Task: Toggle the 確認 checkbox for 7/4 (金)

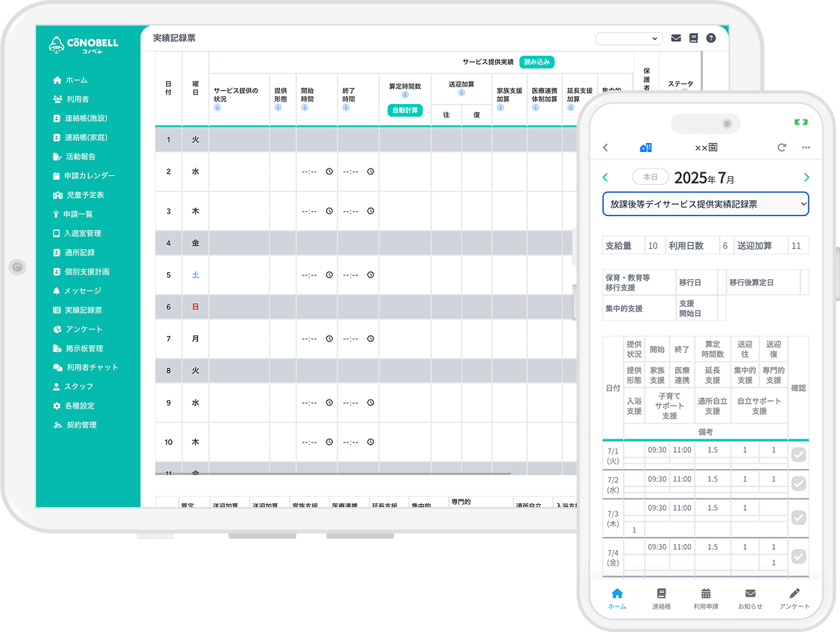Action: click(x=799, y=556)
